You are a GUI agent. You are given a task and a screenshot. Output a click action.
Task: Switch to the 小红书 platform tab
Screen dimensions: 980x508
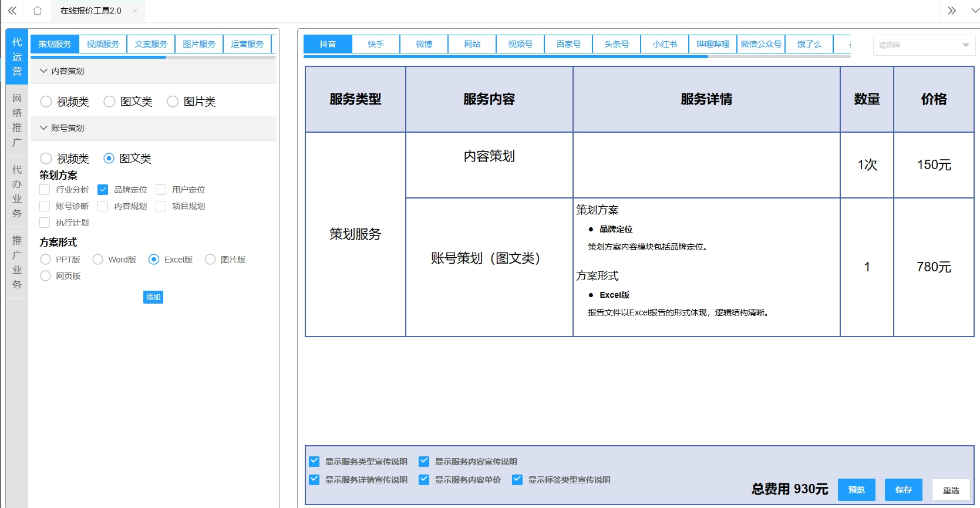click(x=665, y=44)
